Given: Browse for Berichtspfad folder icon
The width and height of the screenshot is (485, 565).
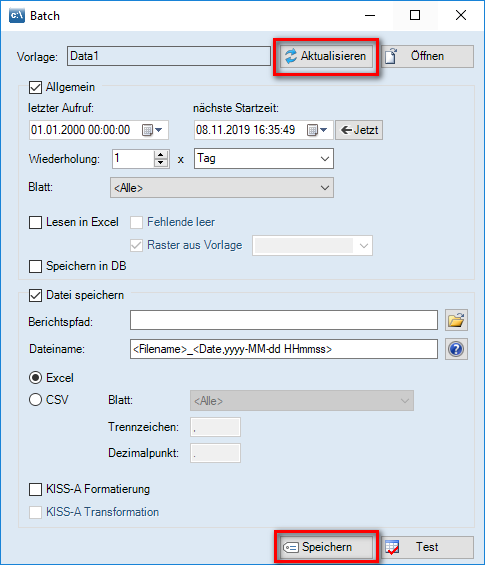Looking at the screenshot, I should click(456, 320).
